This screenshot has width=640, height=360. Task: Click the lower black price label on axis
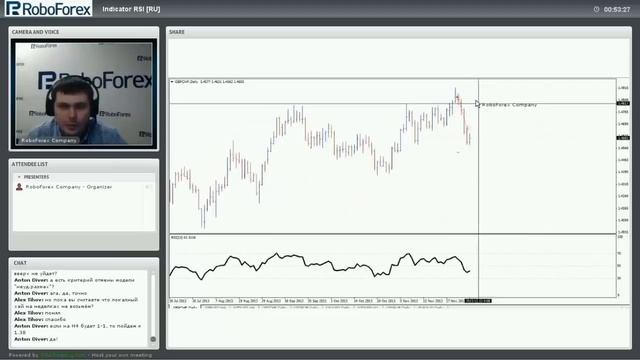coord(623,138)
